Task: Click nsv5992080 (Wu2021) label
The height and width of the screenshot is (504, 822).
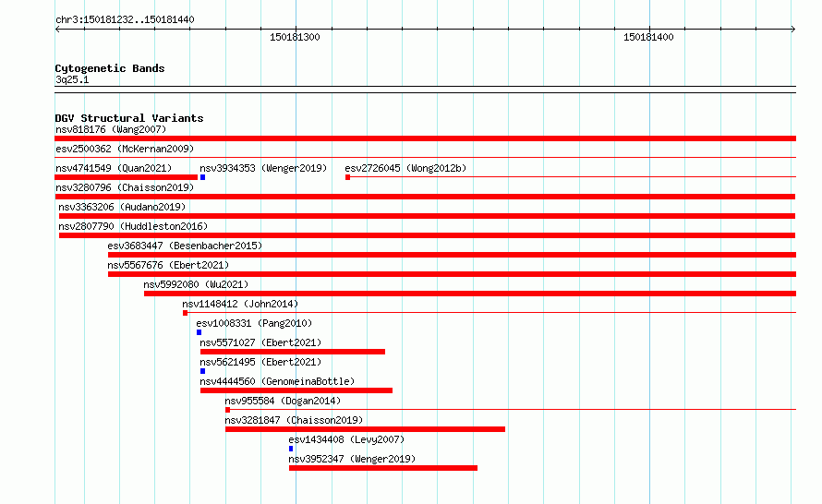Action: click(x=196, y=284)
